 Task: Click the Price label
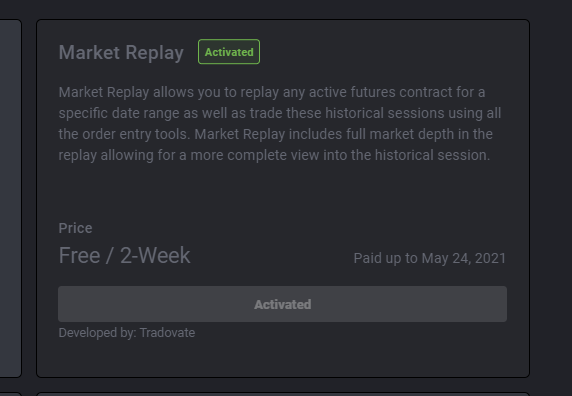76,228
